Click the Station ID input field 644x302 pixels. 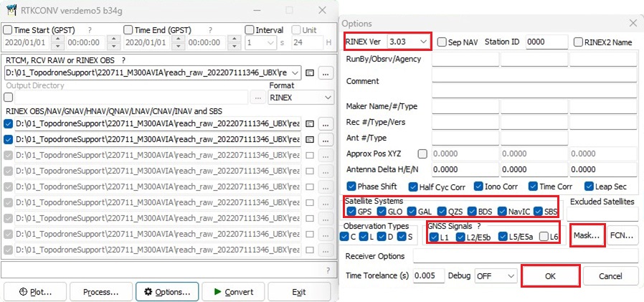(x=547, y=42)
